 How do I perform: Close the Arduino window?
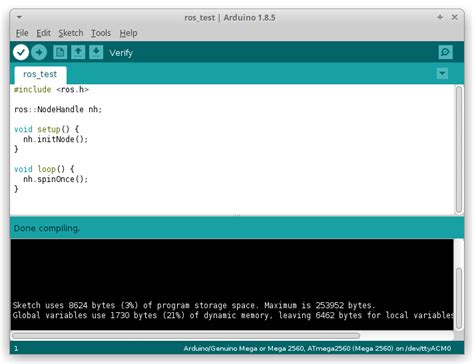coord(454,17)
